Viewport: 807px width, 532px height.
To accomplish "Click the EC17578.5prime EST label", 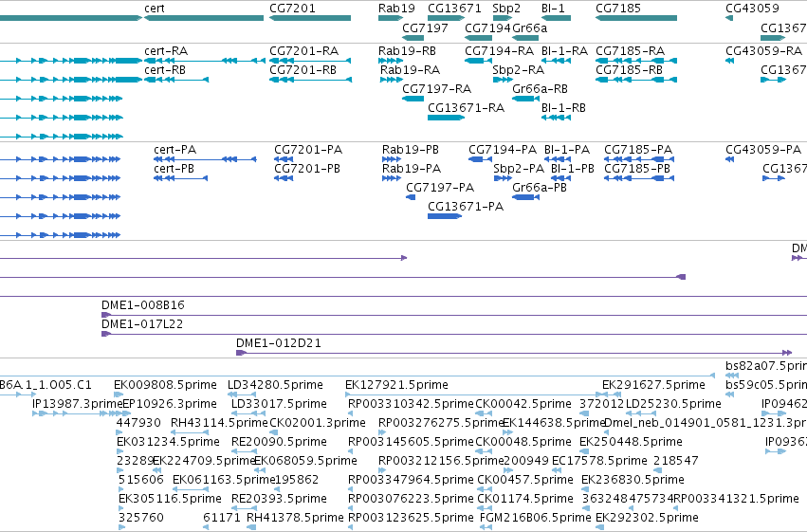I will pos(599,461).
